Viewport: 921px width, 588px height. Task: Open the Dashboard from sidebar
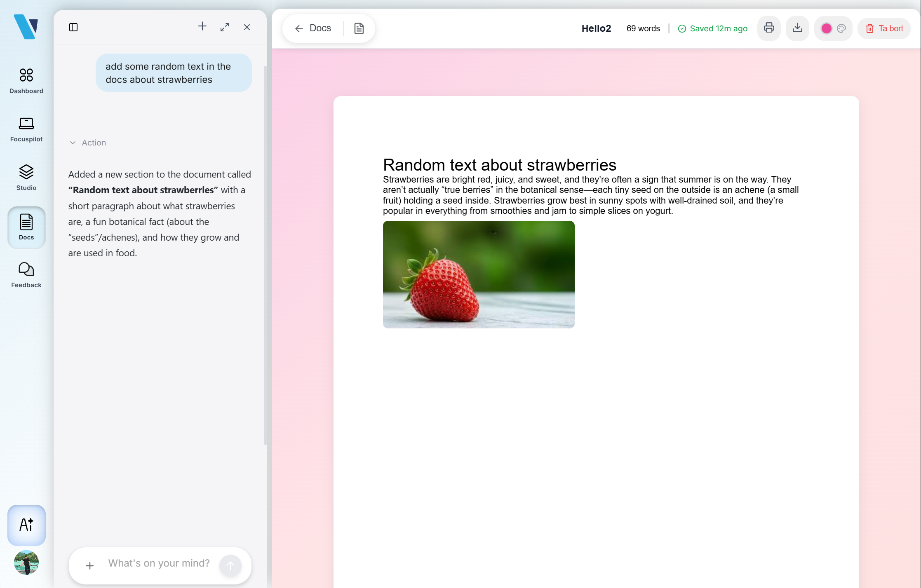pos(26,81)
